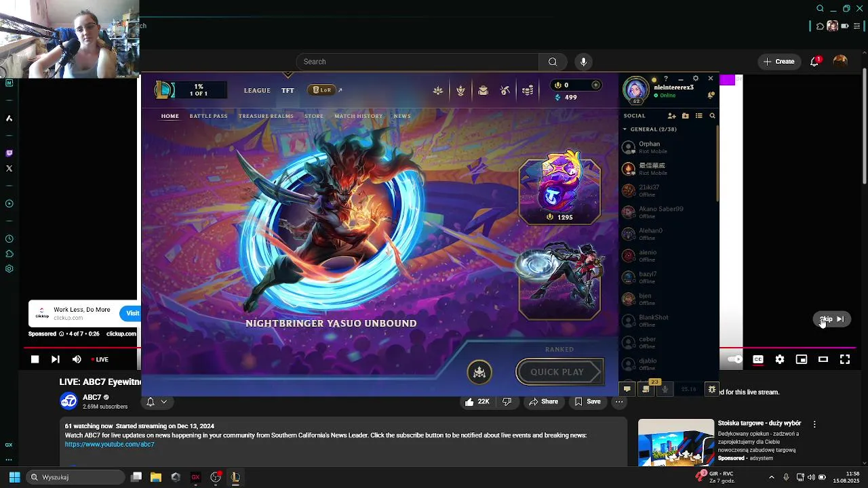Click Visit button on ClickUp ad
The image size is (868, 488).
pyautogui.click(x=131, y=313)
